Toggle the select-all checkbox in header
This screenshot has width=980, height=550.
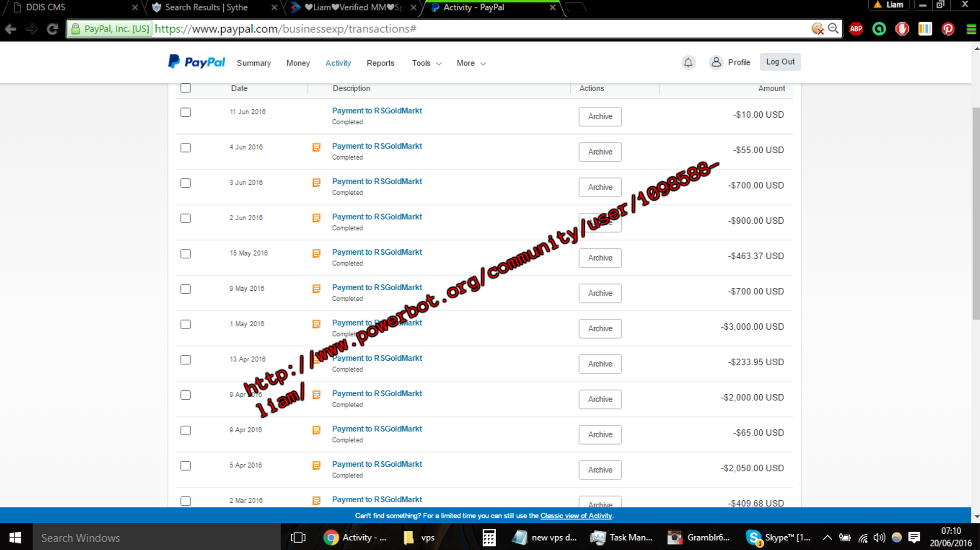[186, 88]
